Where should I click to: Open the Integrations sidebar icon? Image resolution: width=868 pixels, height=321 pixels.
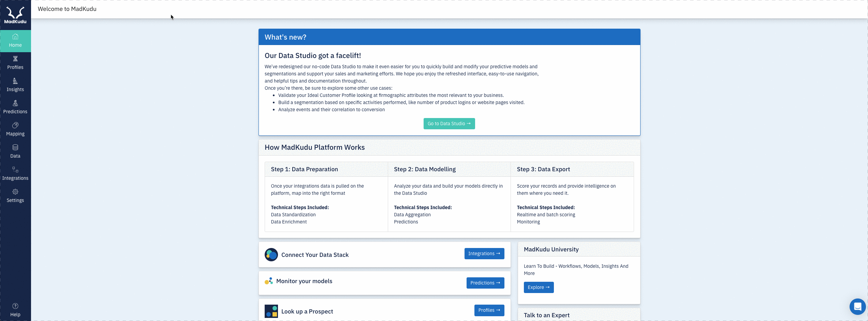[15, 170]
